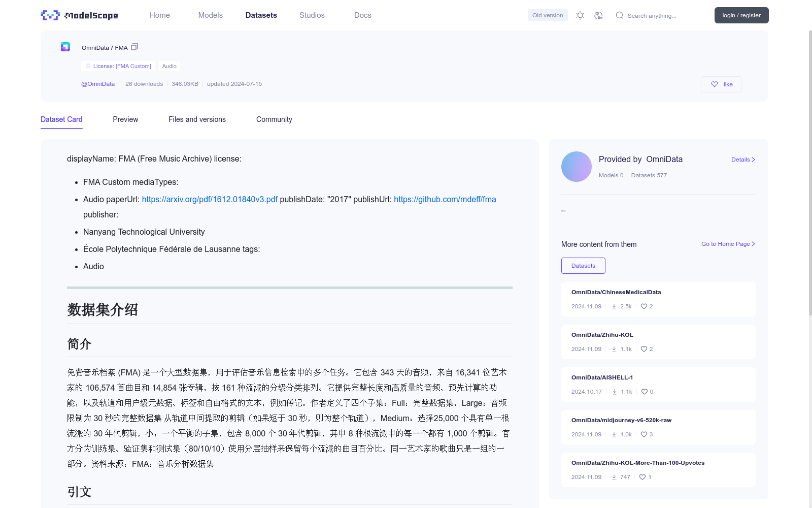Click the Audio tag
Image resolution: width=812 pixels, height=508 pixels.
[x=170, y=66]
